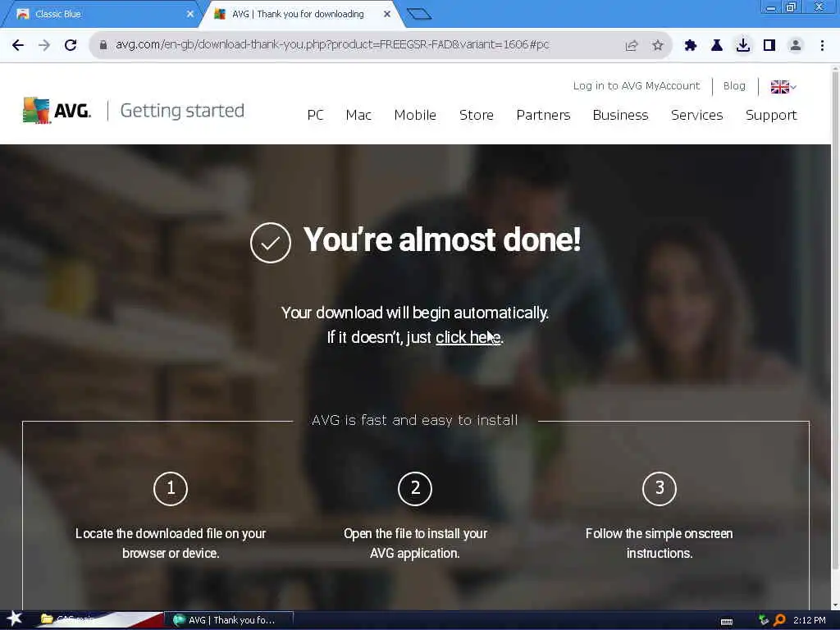This screenshot has height=630, width=840.
Task: Click 'AVG is fast and easy to install' text
Action: click(x=414, y=420)
